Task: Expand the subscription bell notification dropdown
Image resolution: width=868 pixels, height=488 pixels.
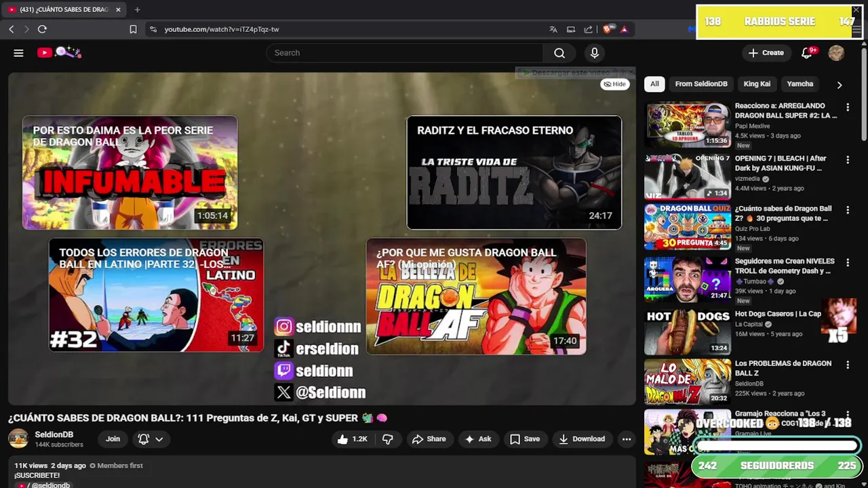Action: pyautogui.click(x=151, y=439)
